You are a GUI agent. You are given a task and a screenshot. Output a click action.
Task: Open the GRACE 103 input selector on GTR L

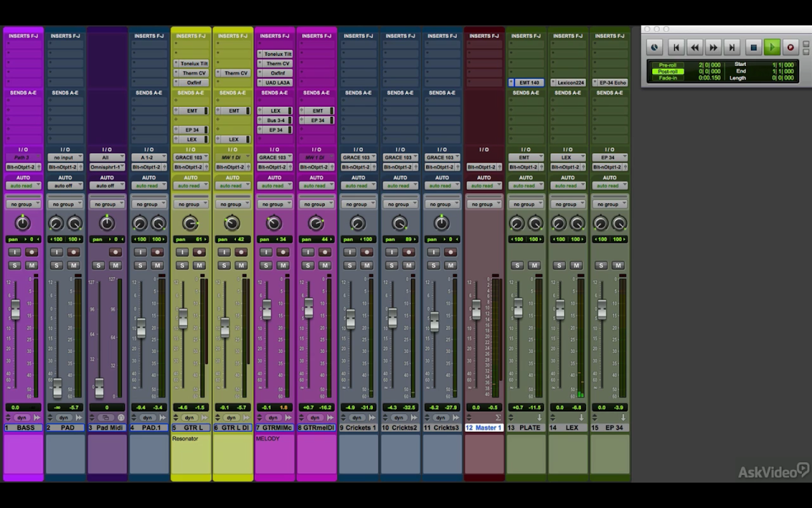coord(190,157)
